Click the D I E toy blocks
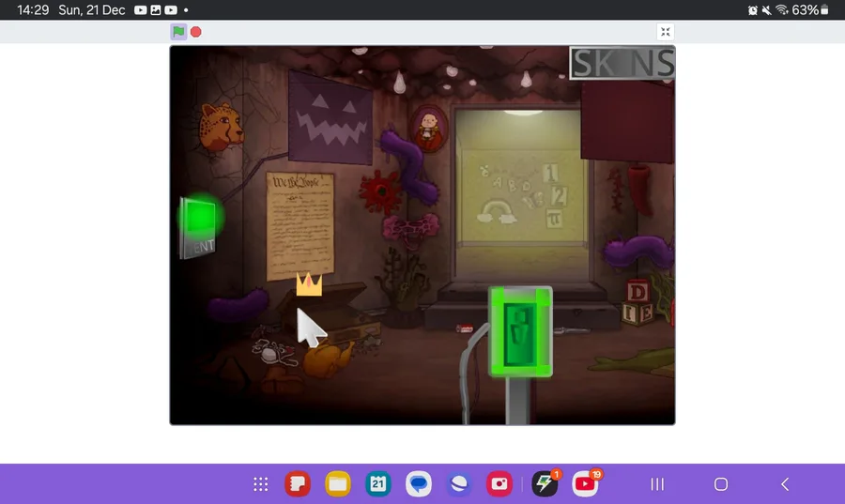 click(x=638, y=303)
